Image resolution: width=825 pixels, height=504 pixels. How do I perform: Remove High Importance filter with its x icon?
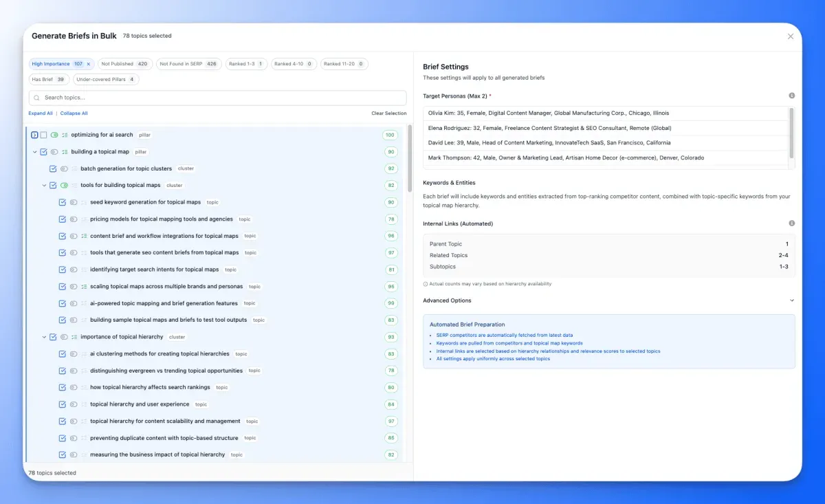[x=88, y=64]
